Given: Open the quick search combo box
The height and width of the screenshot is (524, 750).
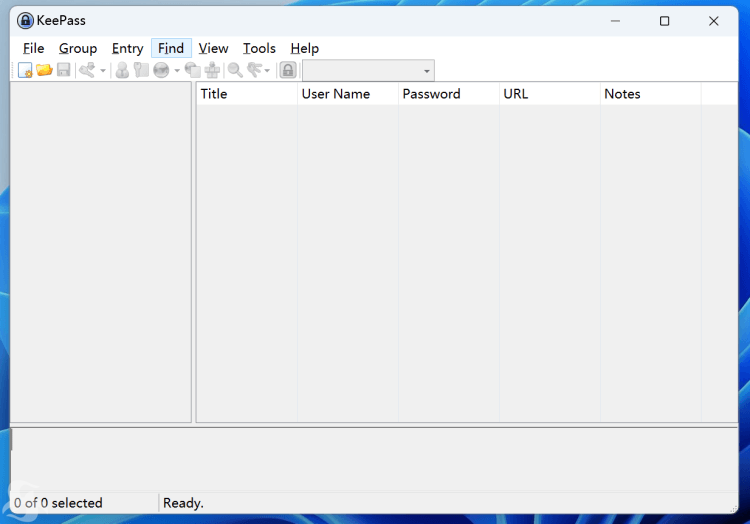Looking at the screenshot, I should [x=368, y=71].
